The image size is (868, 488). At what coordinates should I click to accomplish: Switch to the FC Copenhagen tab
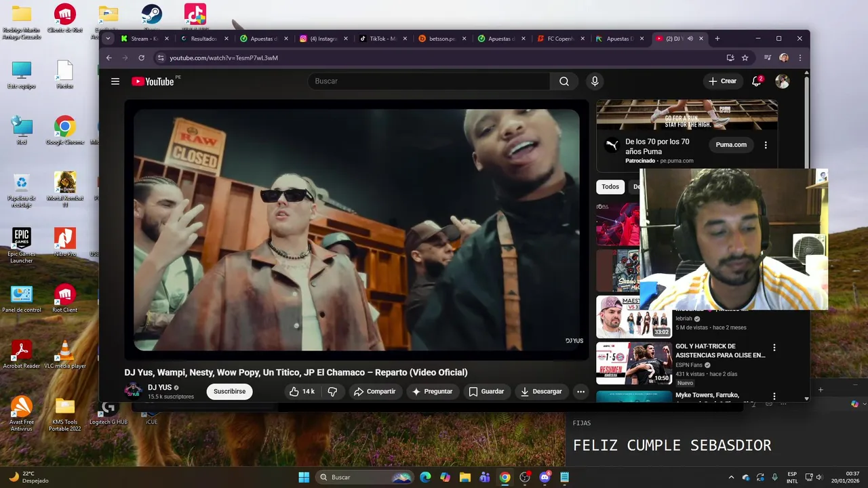click(560, 39)
